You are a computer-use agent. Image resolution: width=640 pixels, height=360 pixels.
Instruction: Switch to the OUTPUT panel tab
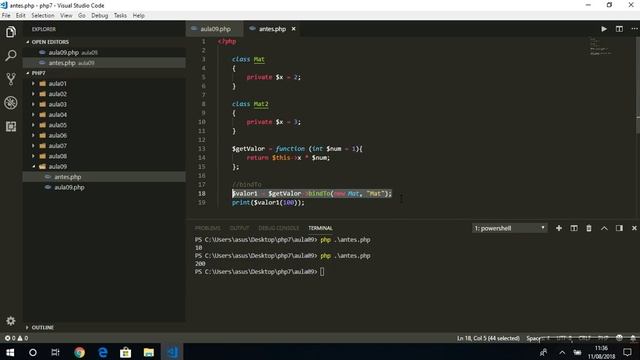[239, 228]
